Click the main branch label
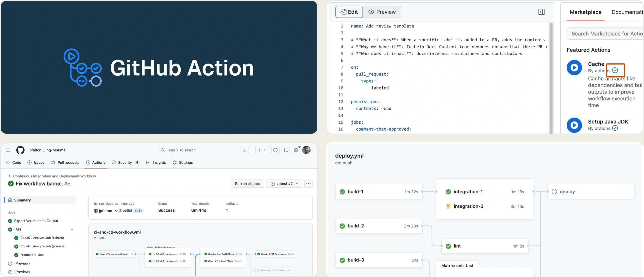Image resolution: width=644 pixels, height=277 pixels. tap(138, 211)
